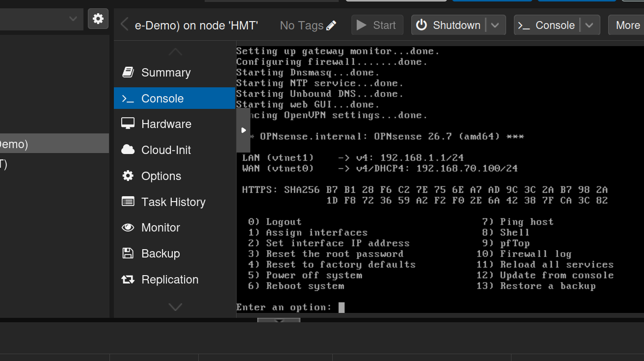The width and height of the screenshot is (644, 361).
Task: Select the highlighted tree item ending in 'Demo)'
Action: coord(54,144)
